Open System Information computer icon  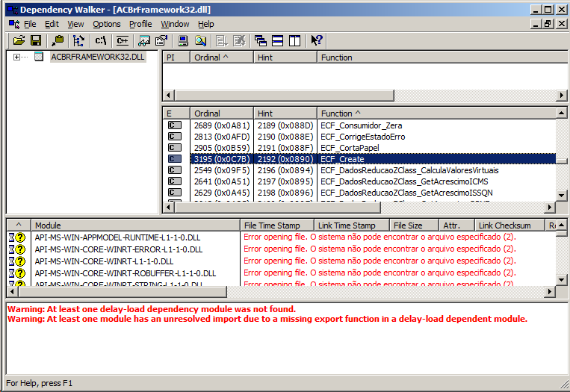183,40
